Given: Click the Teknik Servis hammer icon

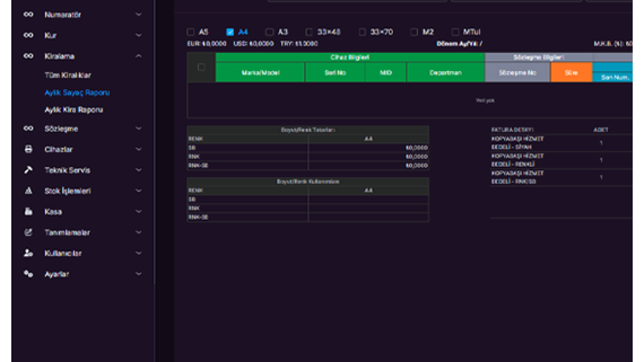Looking at the screenshot, I should [28, 170].
